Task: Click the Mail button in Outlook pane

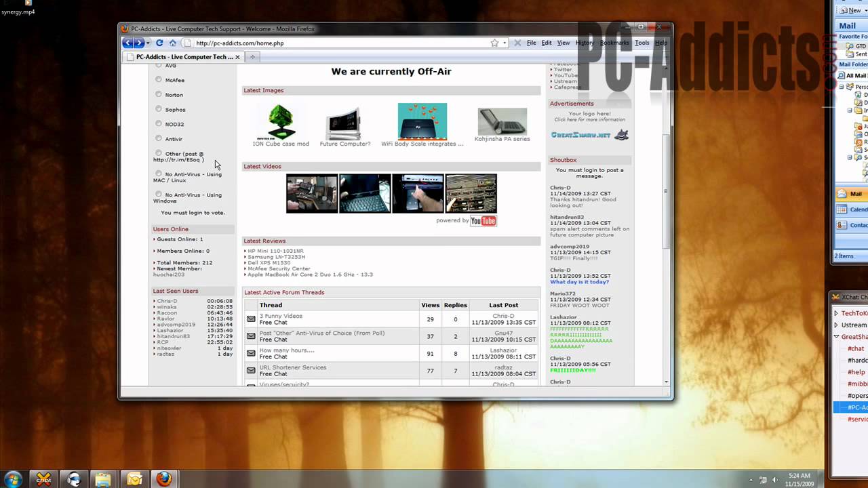Action: pos(852,194)
